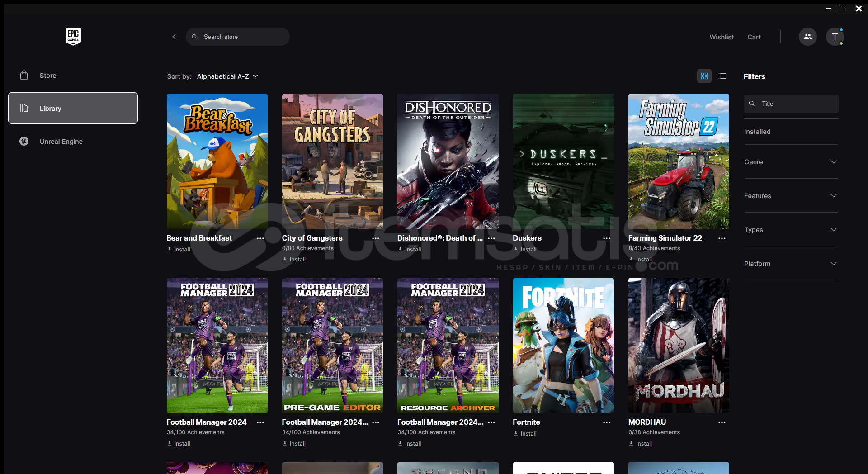Viewport: 868px width, 474px height.
Task: Open the Fortnite cover art
Action: pyautogui.click(x=563, y=346)
